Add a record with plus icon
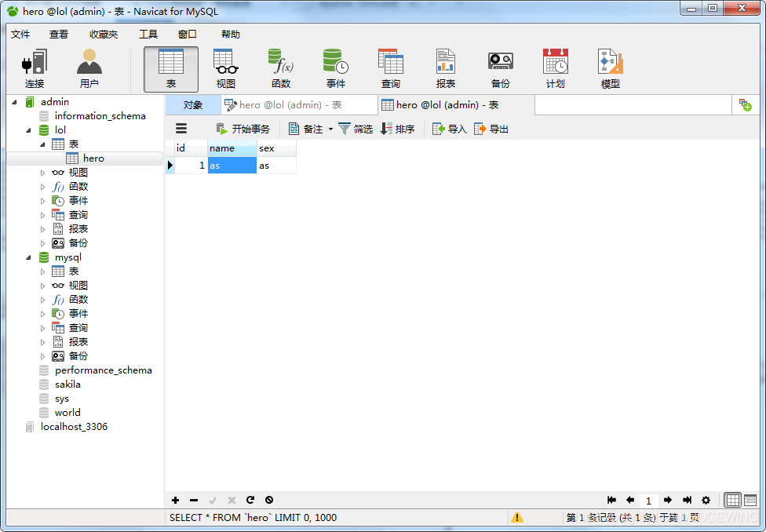 coord(175,500)
